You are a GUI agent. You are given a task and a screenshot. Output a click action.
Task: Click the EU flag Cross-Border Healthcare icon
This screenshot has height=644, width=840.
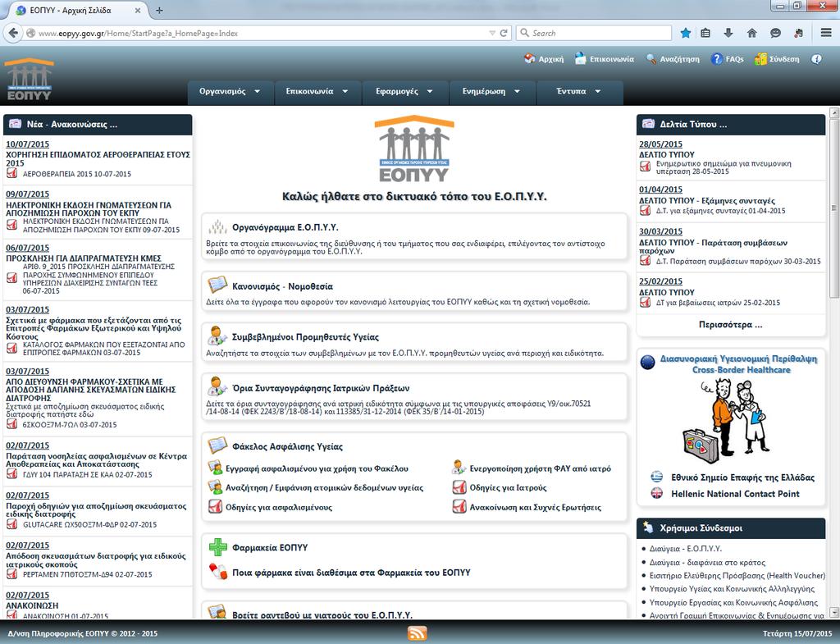pos(648,363)
